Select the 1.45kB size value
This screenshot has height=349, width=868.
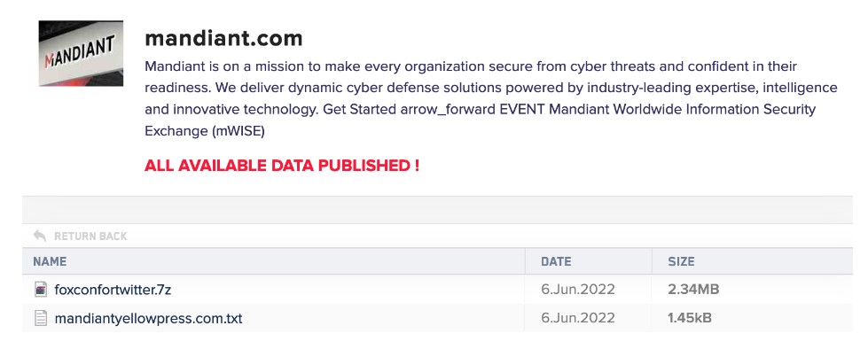[690, 319]
